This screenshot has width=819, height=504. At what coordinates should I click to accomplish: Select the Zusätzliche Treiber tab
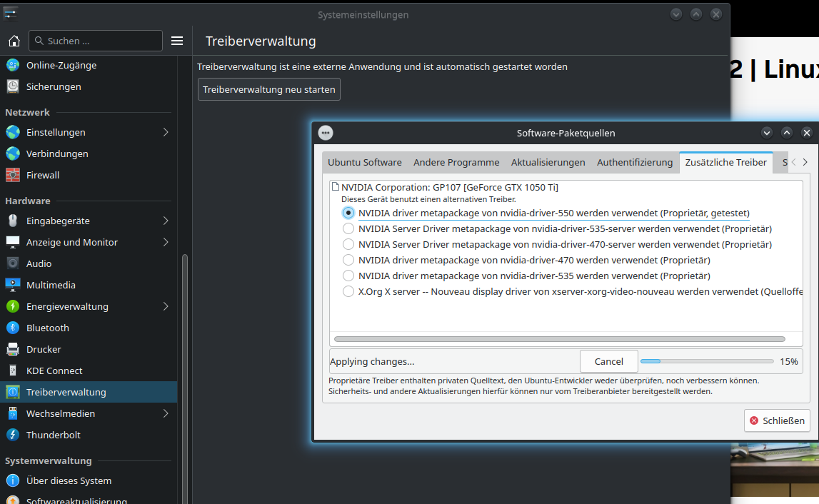click(726, 163)
